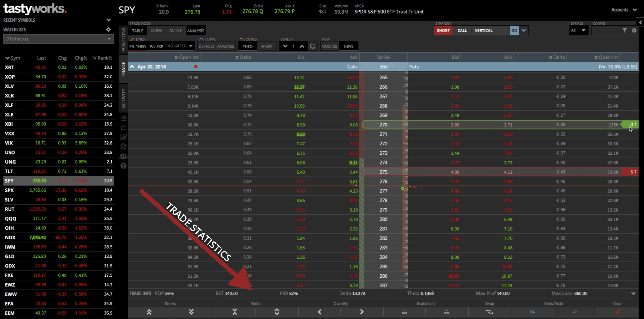644x319 pixels.
Task: Open the config filter funnel
Action: pos(625,30)
